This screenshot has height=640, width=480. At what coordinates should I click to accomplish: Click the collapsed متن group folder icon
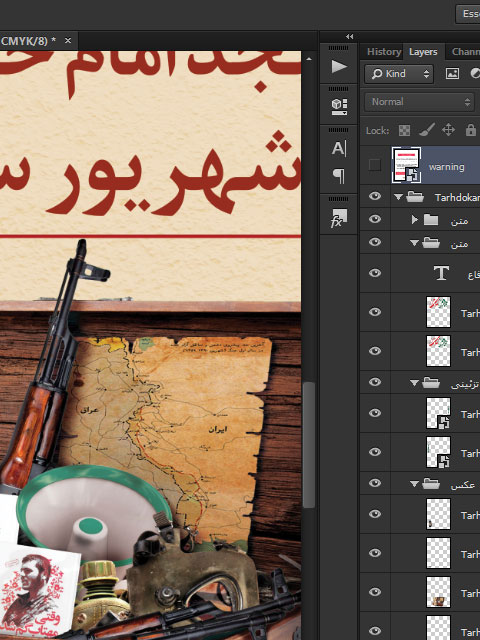[x=431, y=220]
